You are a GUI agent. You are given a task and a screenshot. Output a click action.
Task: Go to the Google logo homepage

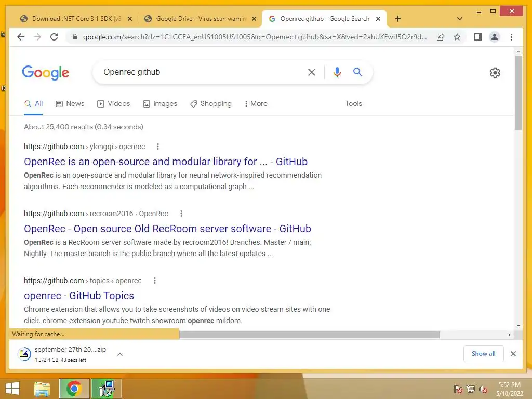pyautogui.click(x=46, y=73)
